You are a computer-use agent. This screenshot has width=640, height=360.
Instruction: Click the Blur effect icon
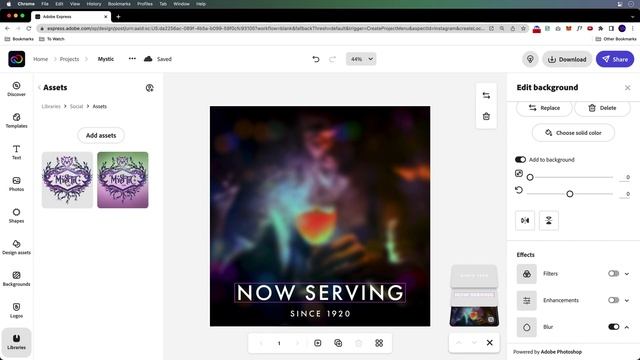point(527,327)
